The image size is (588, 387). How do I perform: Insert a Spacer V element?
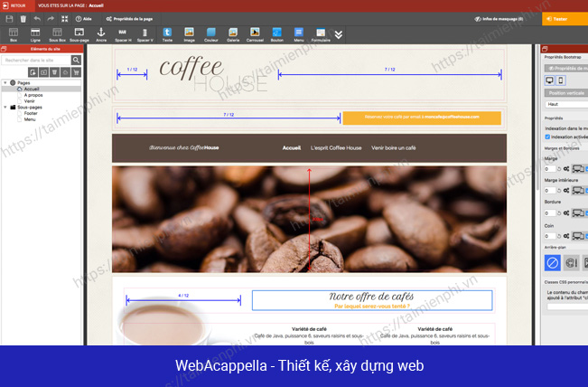[145, 35]
